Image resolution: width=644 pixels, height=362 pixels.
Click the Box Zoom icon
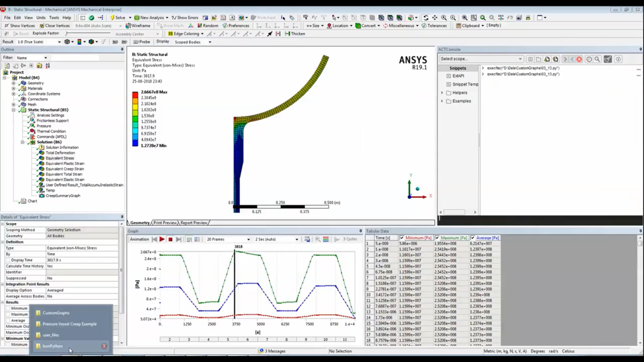click(474, 18)
